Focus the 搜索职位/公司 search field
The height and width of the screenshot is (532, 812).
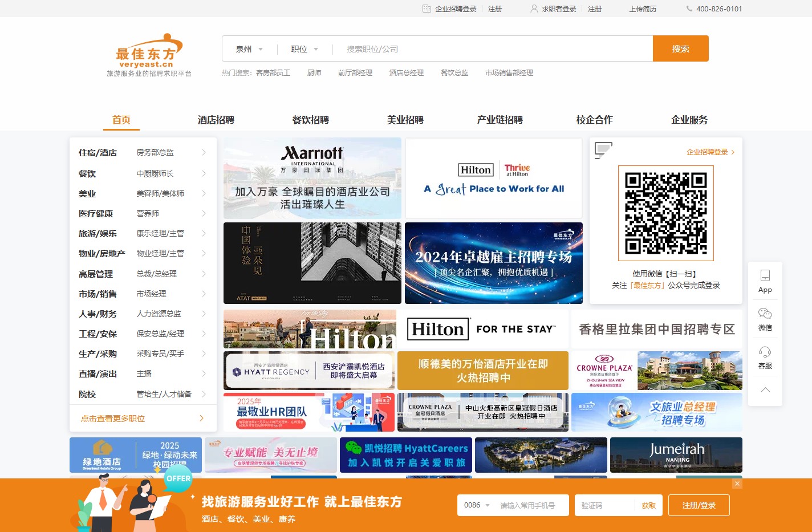point(493,48)
